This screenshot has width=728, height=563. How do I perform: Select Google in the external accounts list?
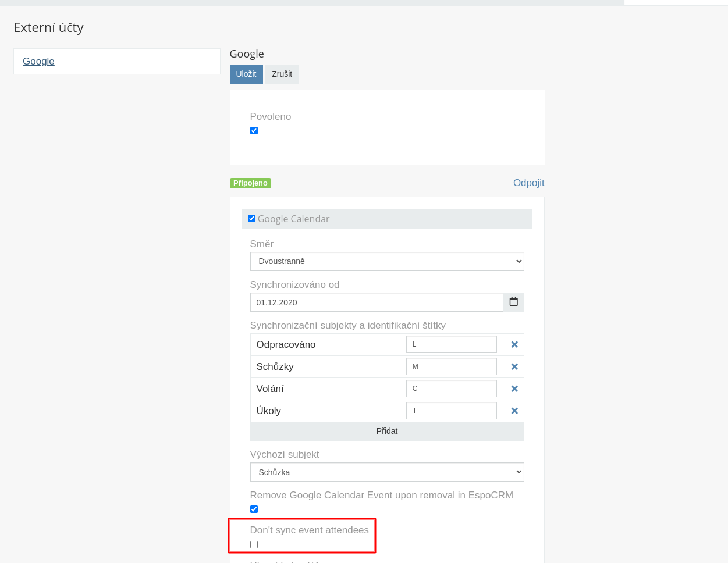coord(38,61)
